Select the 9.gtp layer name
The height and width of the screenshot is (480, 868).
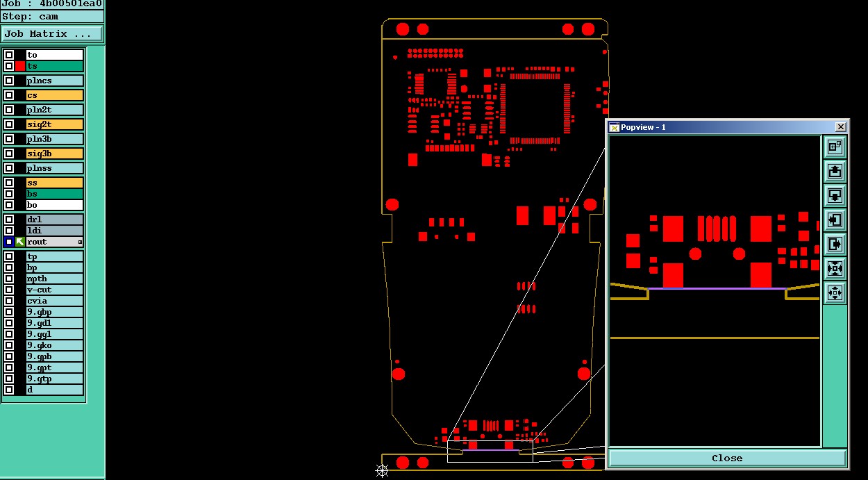(x=54, y=379)
